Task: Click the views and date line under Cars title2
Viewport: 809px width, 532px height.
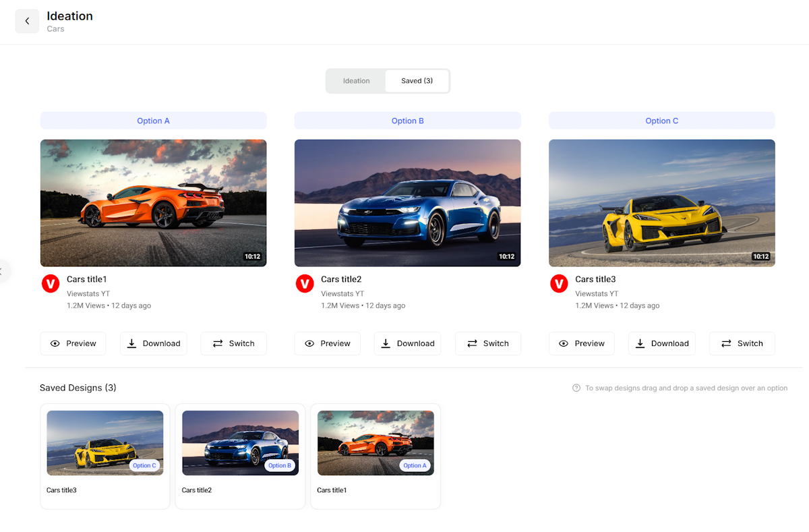Action: [x=363, y=305]
